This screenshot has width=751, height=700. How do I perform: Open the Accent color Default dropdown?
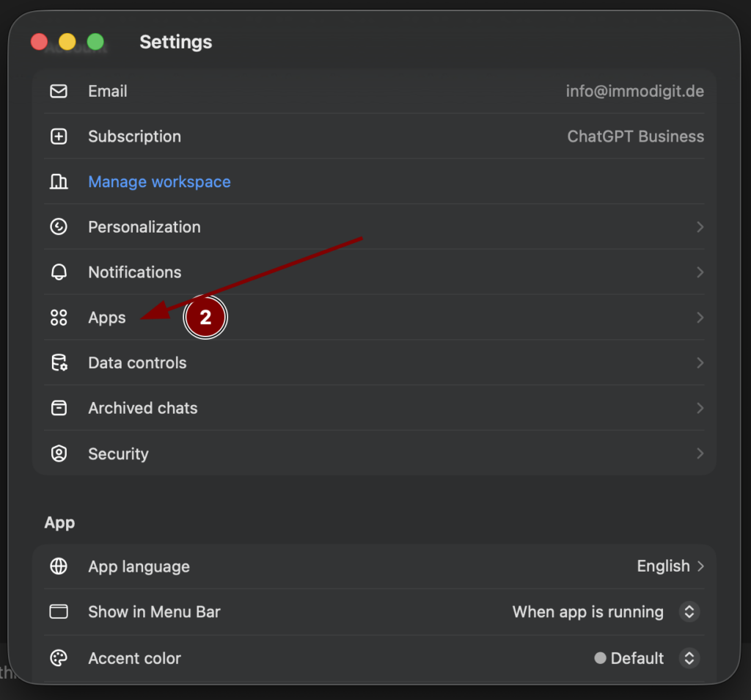point(689,658)
